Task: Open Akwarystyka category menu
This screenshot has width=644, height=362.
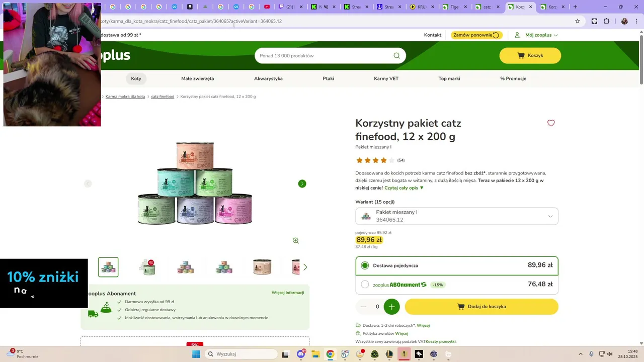Action: click(x=268, y=78)
